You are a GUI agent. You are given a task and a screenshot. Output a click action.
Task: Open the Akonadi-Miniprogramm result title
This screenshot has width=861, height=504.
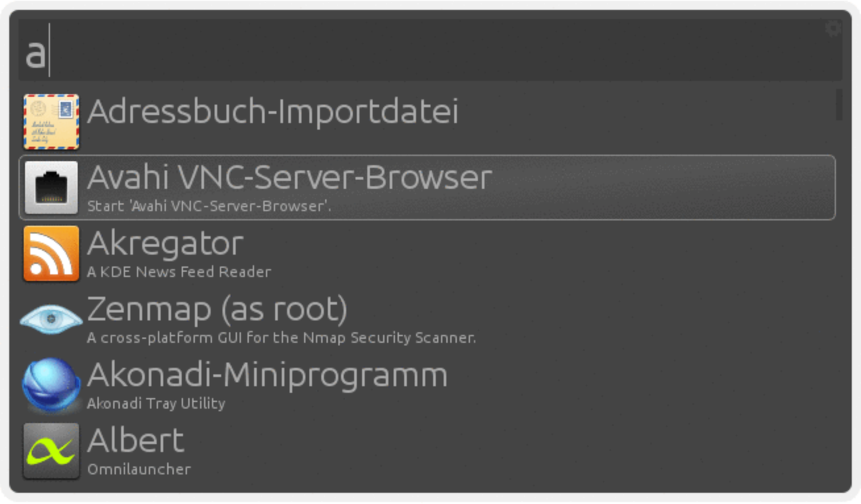[x=267, y=376]
